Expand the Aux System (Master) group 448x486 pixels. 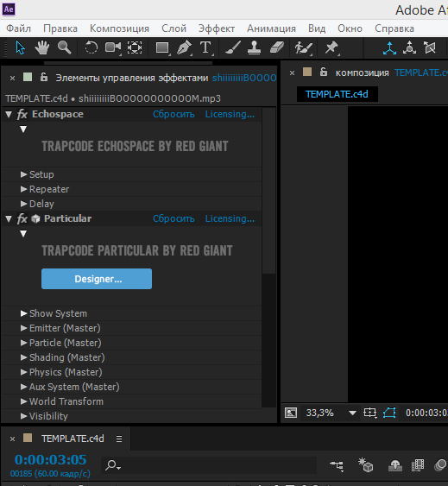[x=23, y=387]
